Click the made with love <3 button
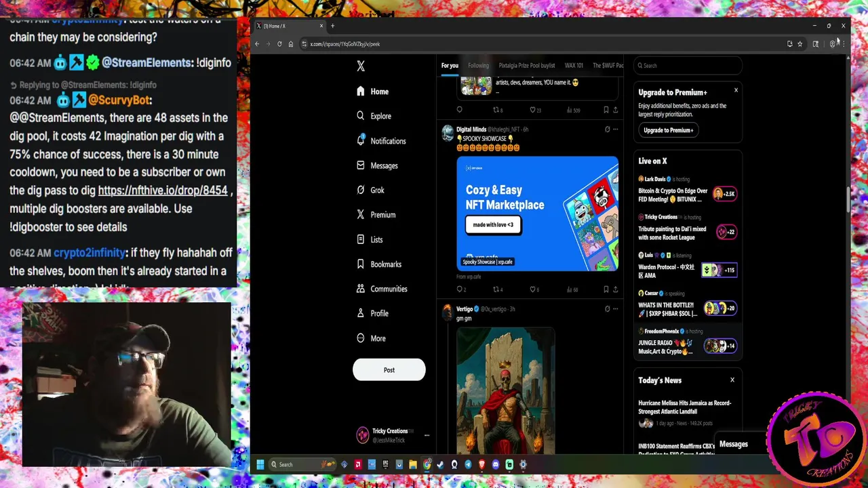868x488 pixels. 493,224
